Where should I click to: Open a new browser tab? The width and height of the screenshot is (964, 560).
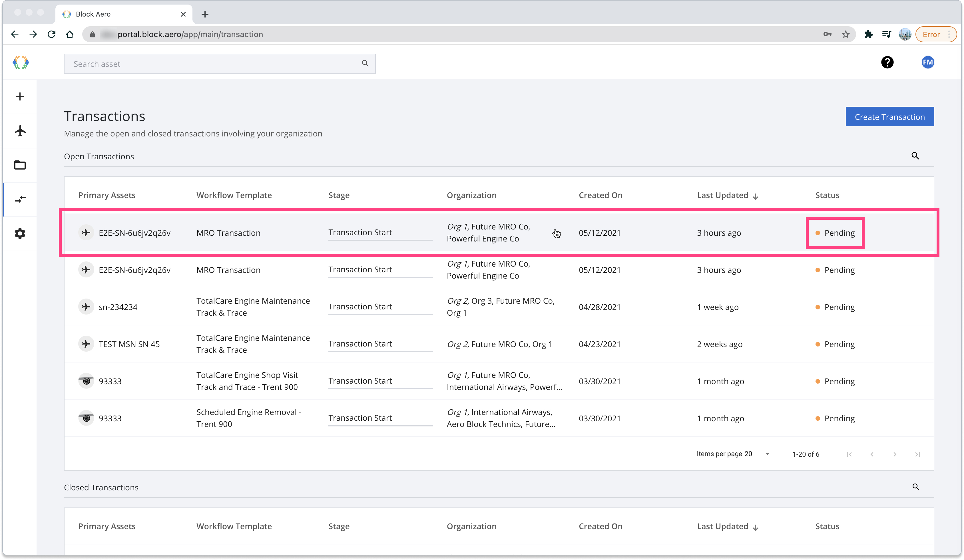(x=205, y=14)
